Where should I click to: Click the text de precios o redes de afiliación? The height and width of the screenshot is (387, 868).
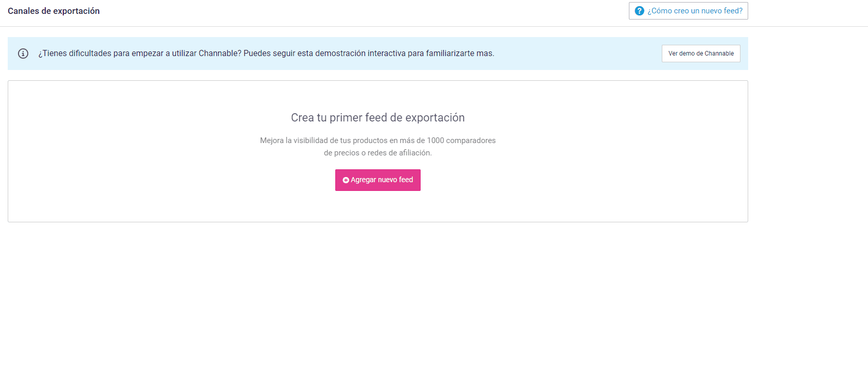click(x=378, y=153)
